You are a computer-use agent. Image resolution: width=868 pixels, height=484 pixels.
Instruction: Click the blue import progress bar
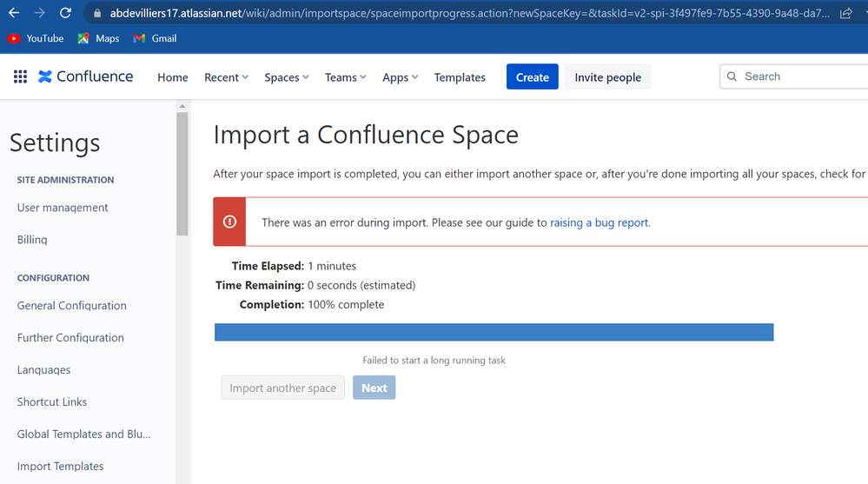coord(494,332)
